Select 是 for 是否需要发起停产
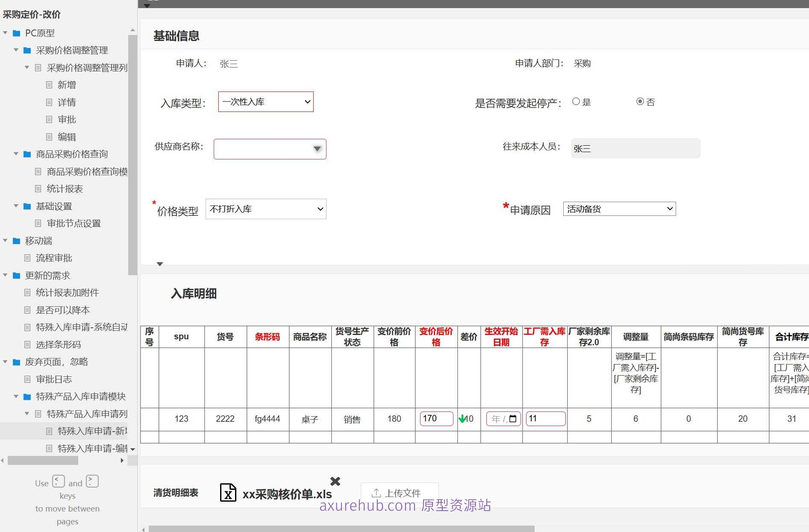809x532 pixels. [x=576, y=101]
